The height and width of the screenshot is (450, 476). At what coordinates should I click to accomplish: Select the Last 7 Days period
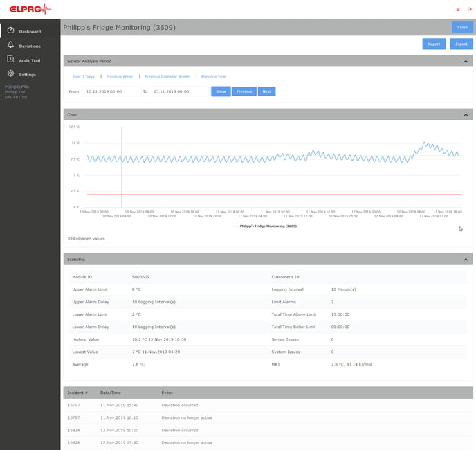coord(84,77)
